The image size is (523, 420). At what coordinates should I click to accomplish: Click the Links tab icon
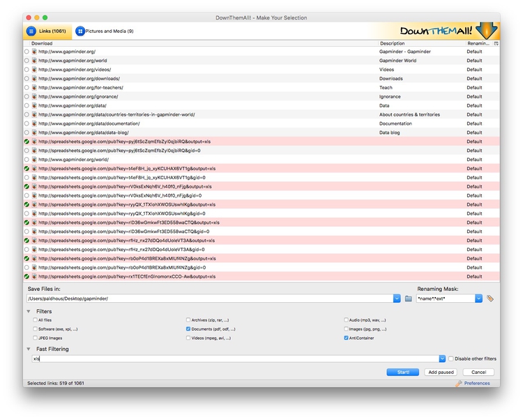tap(31, 31)
